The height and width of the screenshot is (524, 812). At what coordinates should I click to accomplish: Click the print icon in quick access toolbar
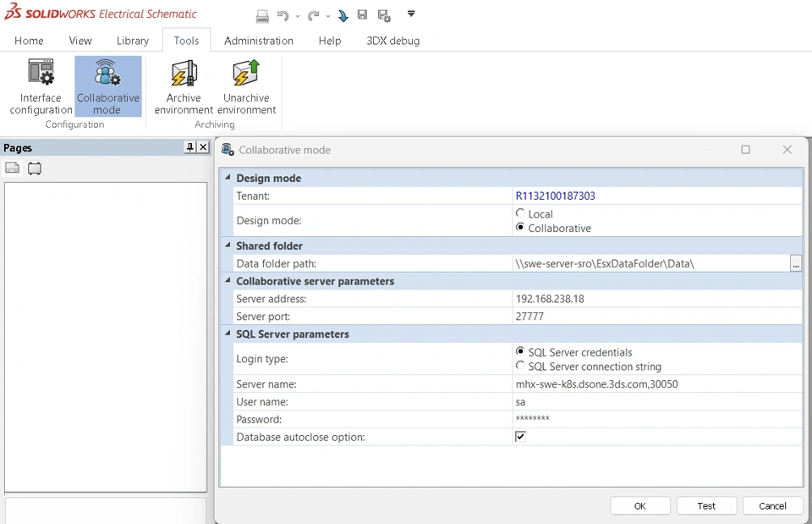click(262, 17)
